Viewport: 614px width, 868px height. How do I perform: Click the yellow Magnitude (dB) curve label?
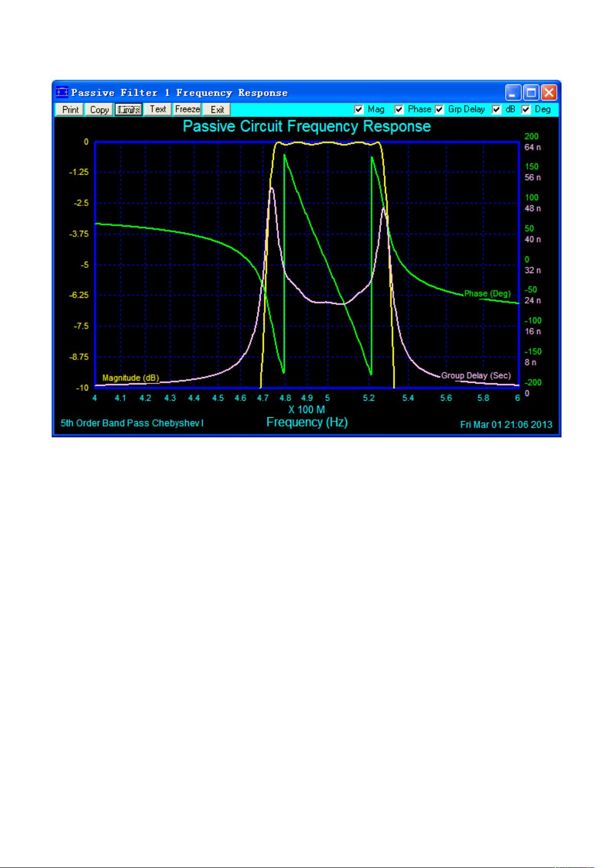tap(130, 378)
